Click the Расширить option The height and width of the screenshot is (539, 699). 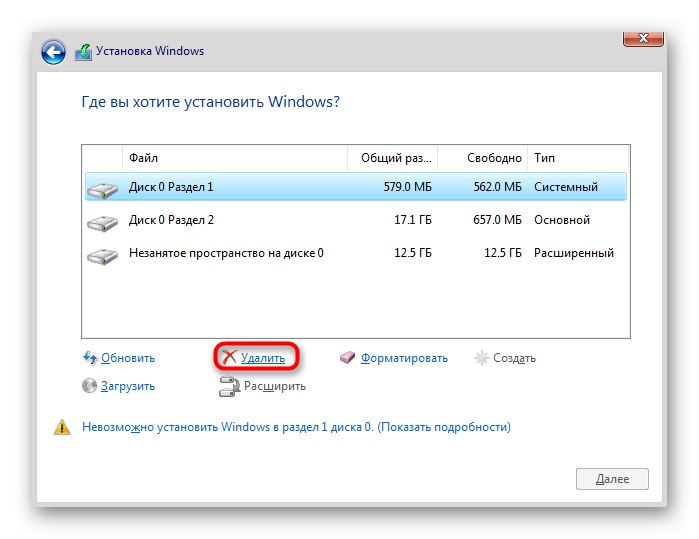(275, 386)
